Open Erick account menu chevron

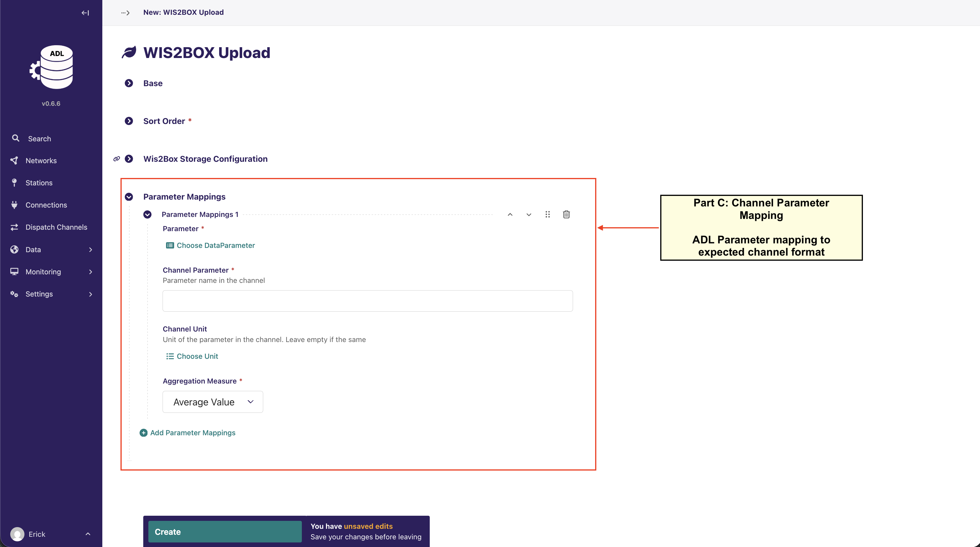point(88,534)
